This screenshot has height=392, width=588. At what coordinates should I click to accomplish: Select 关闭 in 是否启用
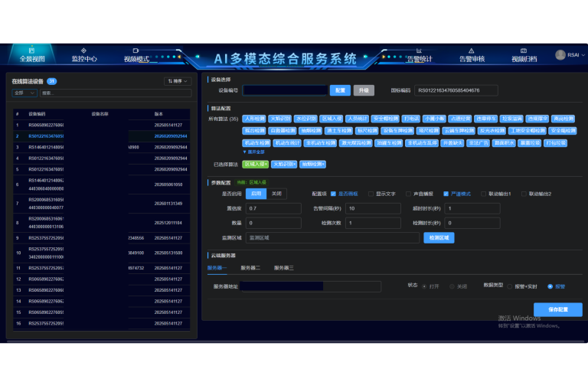point(276,194)
